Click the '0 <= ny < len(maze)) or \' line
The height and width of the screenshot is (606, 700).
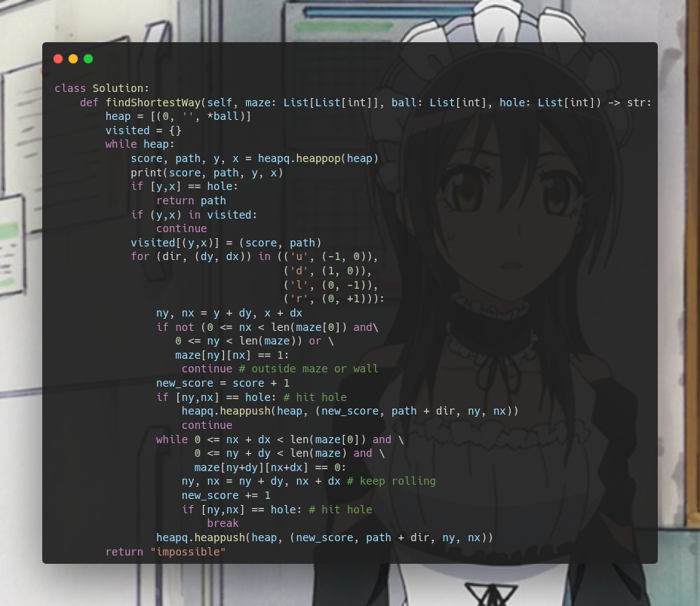click(x=254, y=341)
